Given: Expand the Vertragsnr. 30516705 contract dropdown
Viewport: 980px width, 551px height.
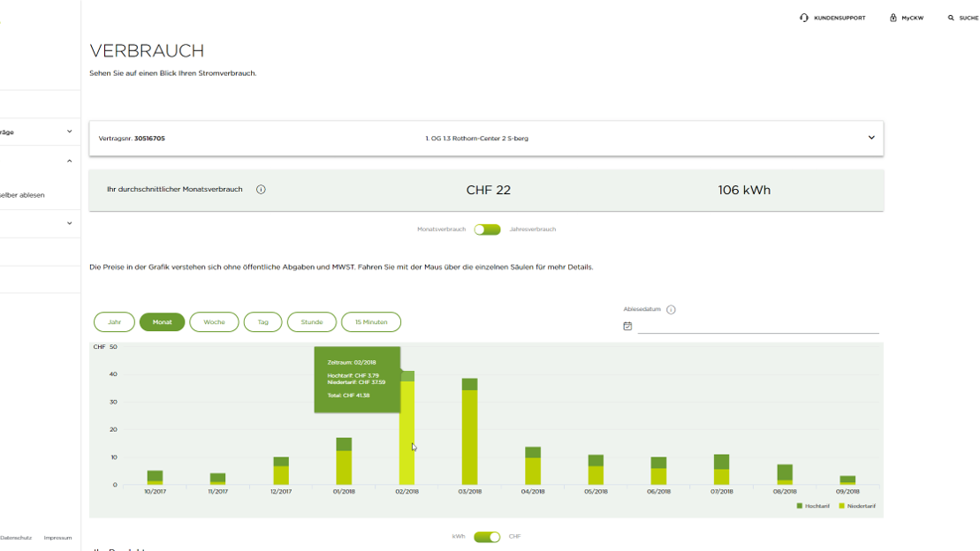Looking at the screenshot, I should [x=870, y=138].
